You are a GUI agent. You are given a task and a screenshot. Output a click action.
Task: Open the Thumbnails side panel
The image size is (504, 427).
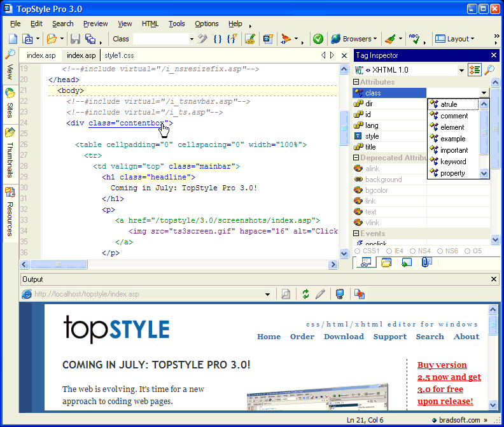(10, 153)
